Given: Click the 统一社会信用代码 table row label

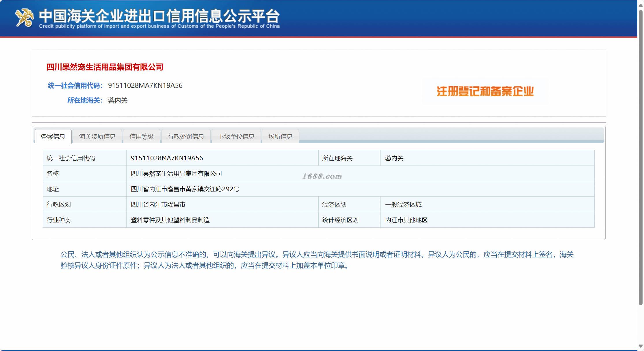Looking at the screenshot, I should [x=71, y=158].
